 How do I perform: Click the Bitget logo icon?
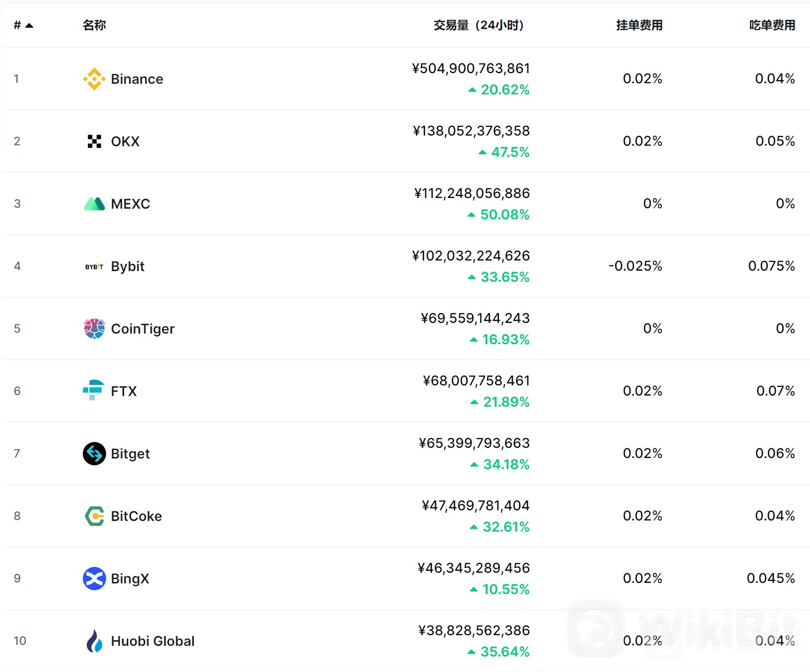point(94,454)
